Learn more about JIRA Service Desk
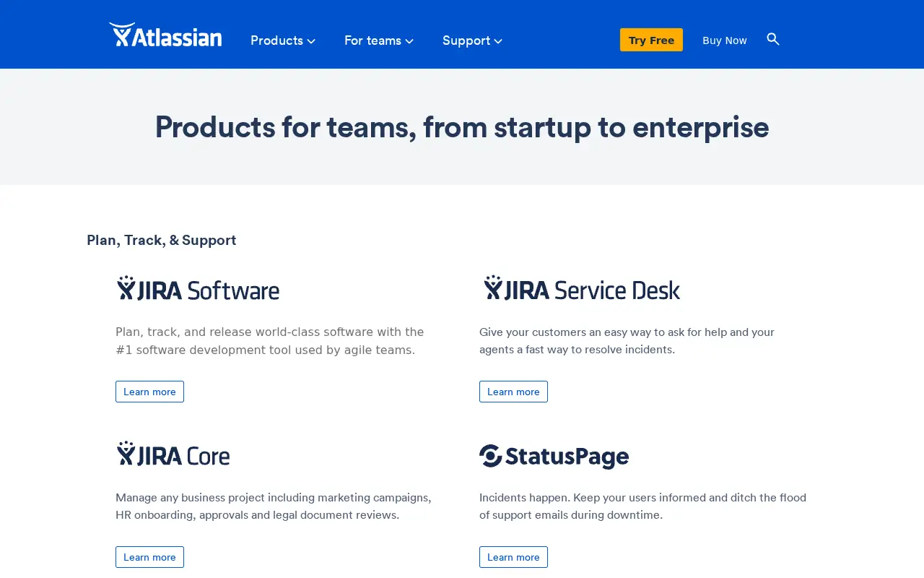924x578 pixels. (513, 392)
